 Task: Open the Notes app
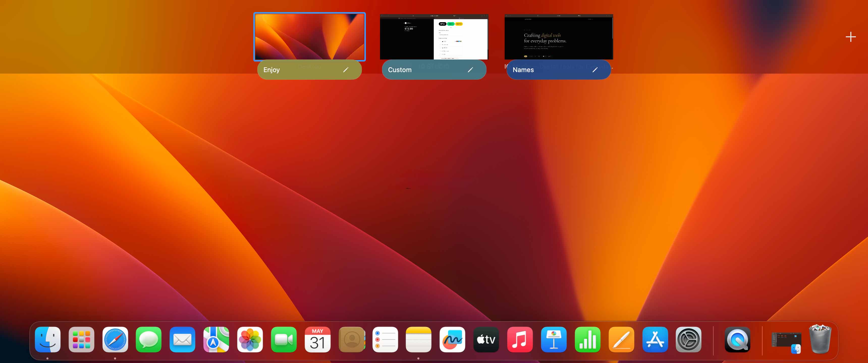419,339
